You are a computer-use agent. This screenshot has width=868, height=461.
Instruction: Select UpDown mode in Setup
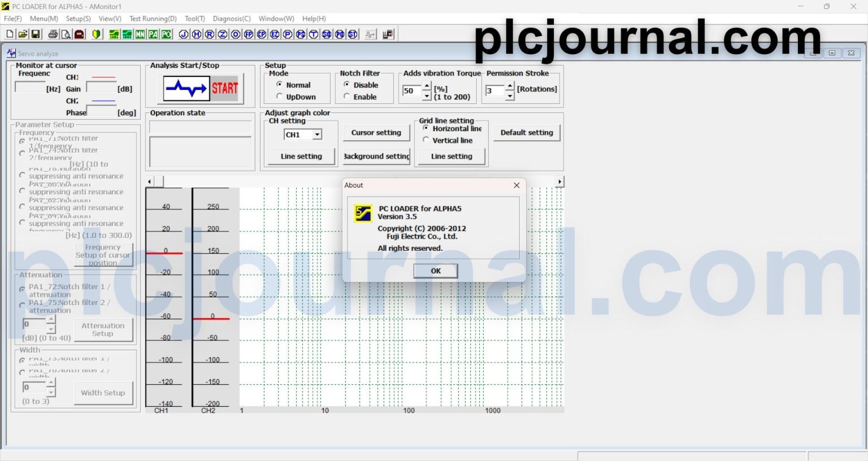(279, 97)
